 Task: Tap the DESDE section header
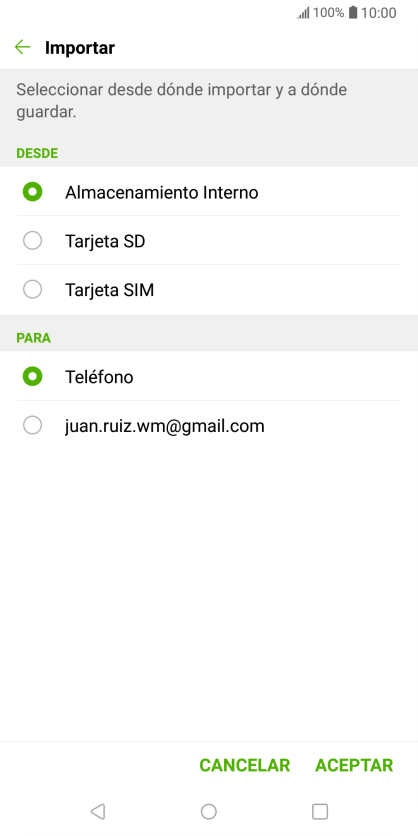tap(37, 154)
